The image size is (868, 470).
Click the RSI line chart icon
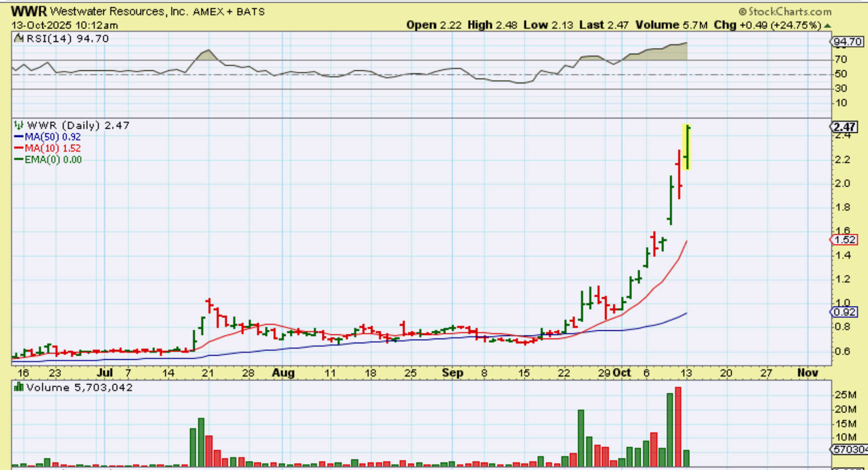click(19, 39)
